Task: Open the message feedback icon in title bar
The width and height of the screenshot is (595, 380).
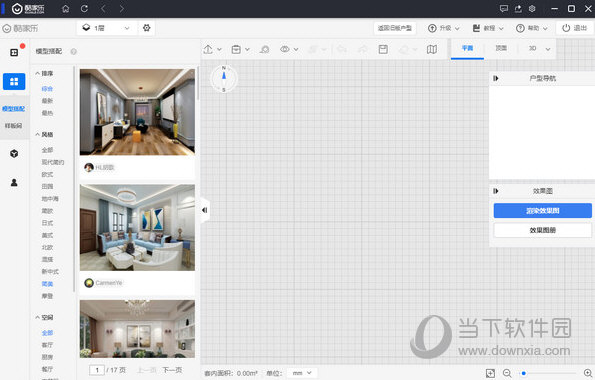Action: click(504, 8)
